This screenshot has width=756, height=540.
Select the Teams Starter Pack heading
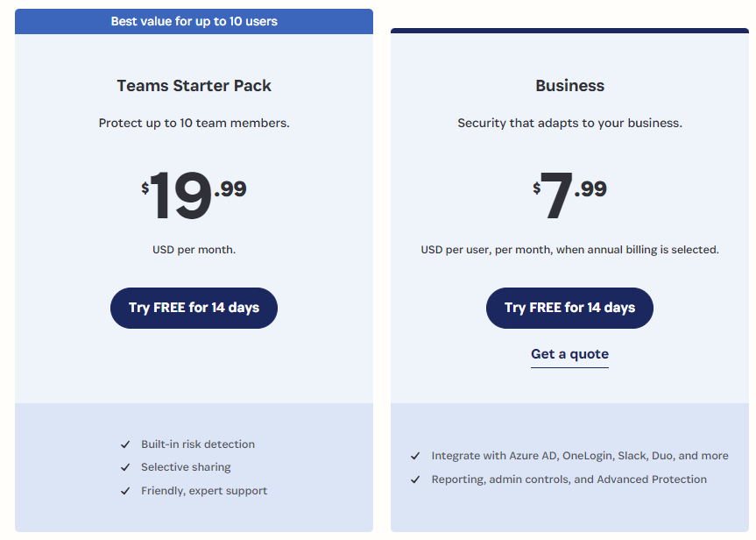[x=194, y=85]
